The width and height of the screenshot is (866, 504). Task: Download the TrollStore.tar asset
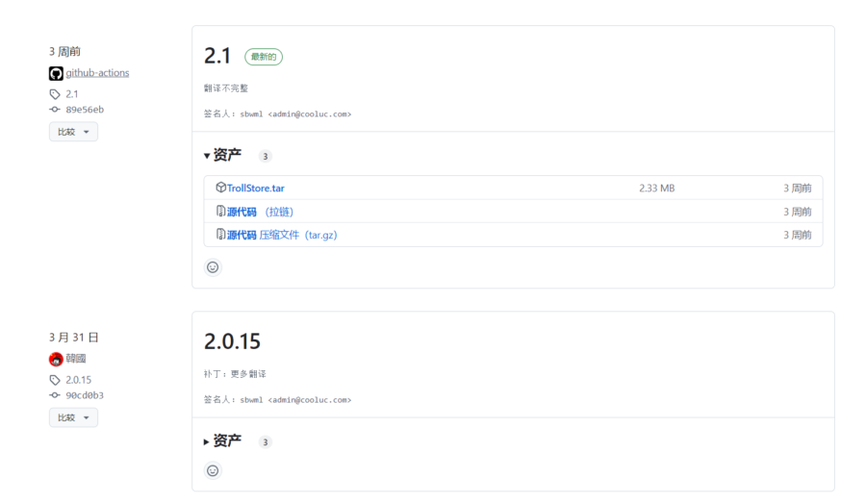(256, 189)
